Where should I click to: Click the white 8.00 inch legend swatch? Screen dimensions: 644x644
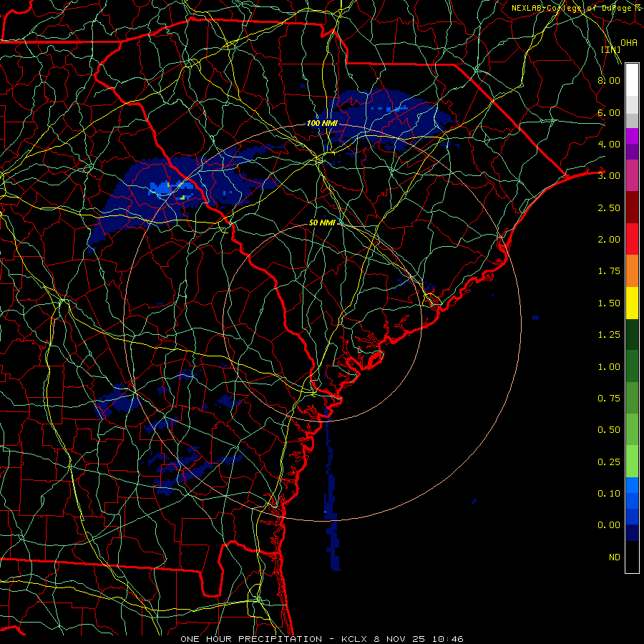(632, 80)
